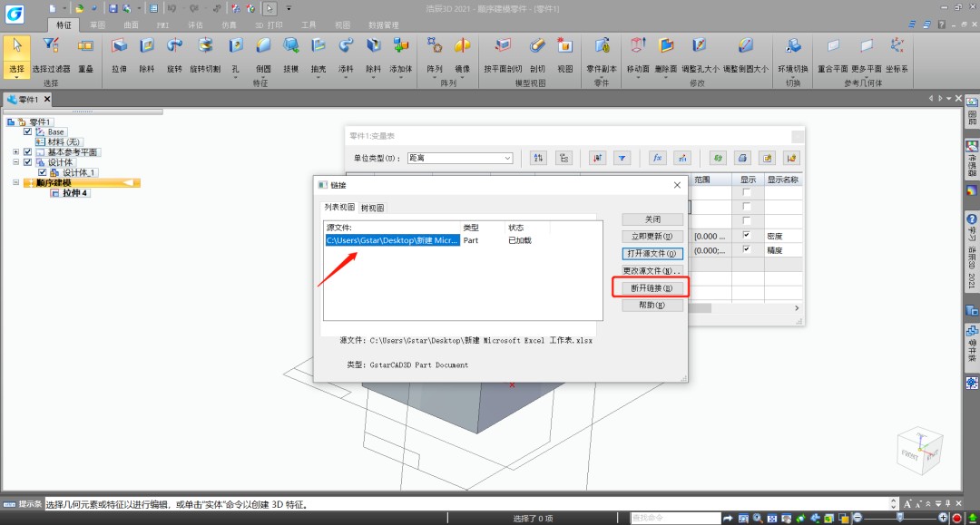980x525 pixels.
Task: Open the 坐标系 coordinate system tool
Action: pos(897,55)
